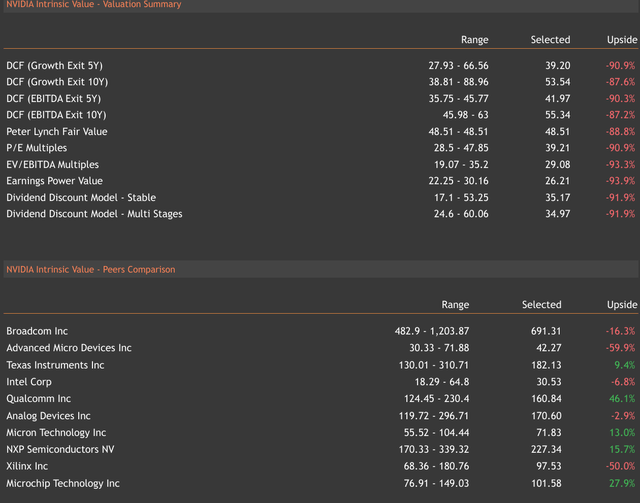Viewport: 640px width, 503px height.
Task: Click Texas Instruments' upside '9.4%'
Action: point(624,365)
